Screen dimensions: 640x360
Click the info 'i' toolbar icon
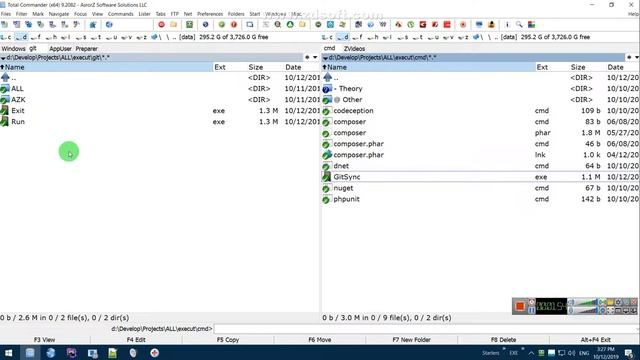pyautogui.click(x=507, y=24)
